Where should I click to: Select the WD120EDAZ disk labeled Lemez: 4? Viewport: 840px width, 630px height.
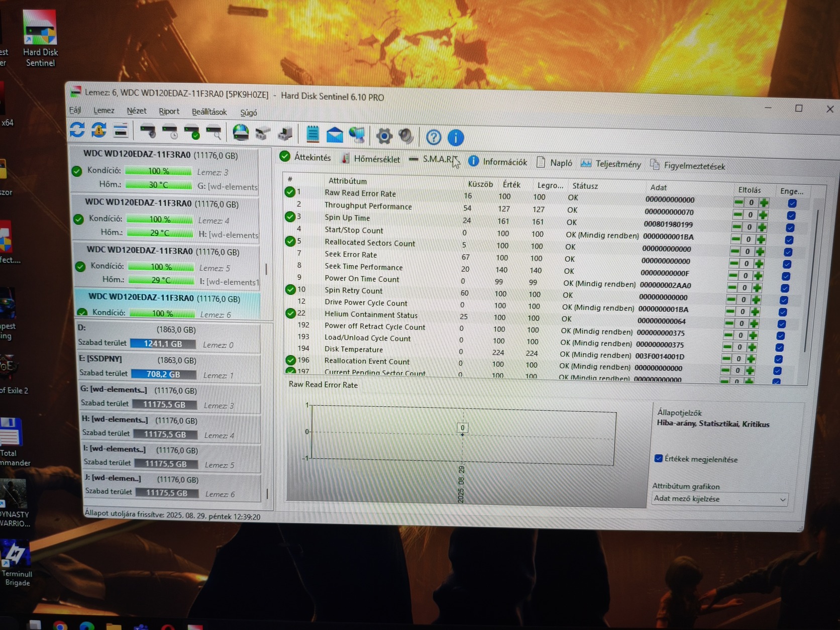click(166, 219)
